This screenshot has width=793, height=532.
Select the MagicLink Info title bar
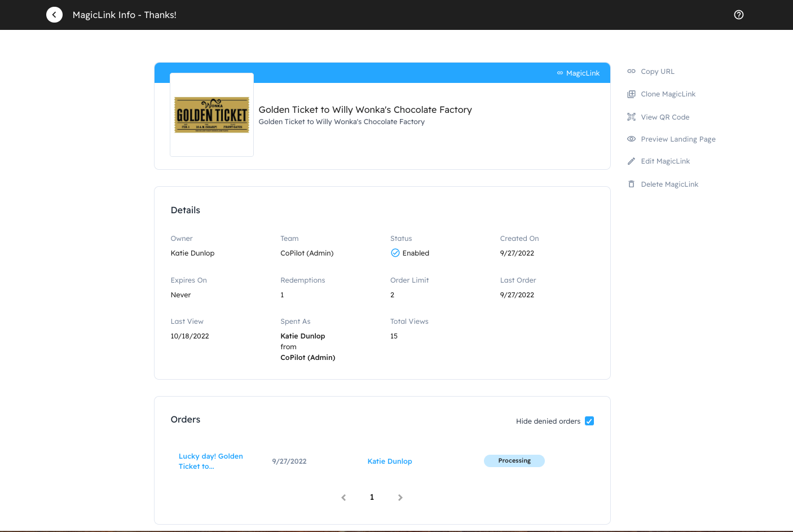point(124,15)
